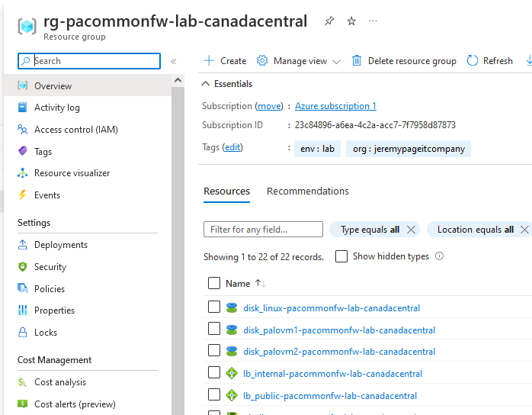Open Activity log from sidebar
Image resolution: width=532 pixels, height=415 pixels.
point(56,108)
